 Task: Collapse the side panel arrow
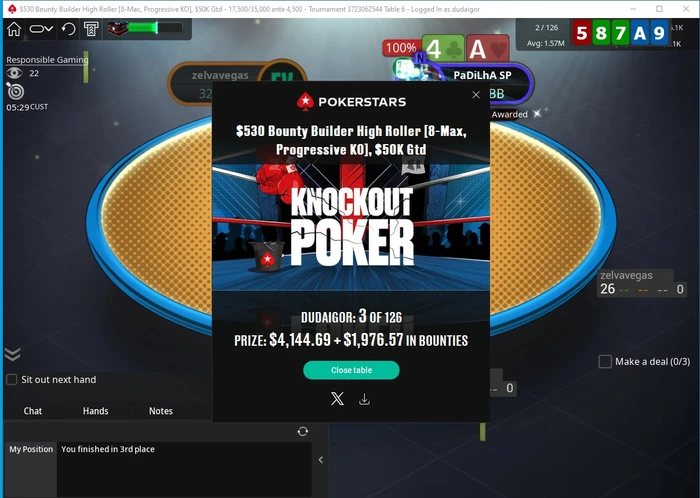tap(321, 460)
